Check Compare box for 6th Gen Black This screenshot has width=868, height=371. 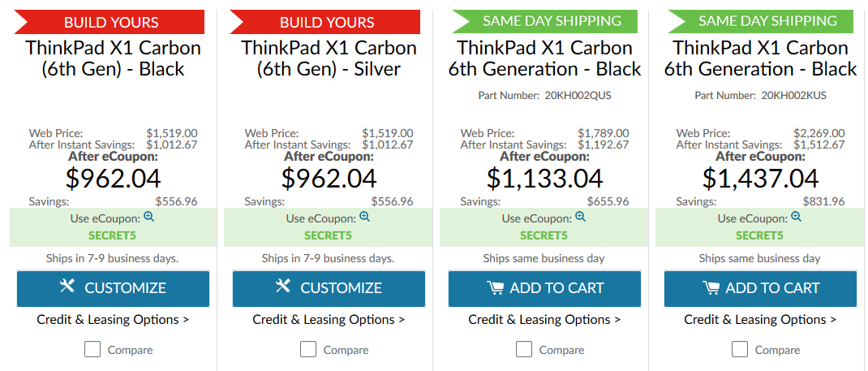(x=92, y=349)
